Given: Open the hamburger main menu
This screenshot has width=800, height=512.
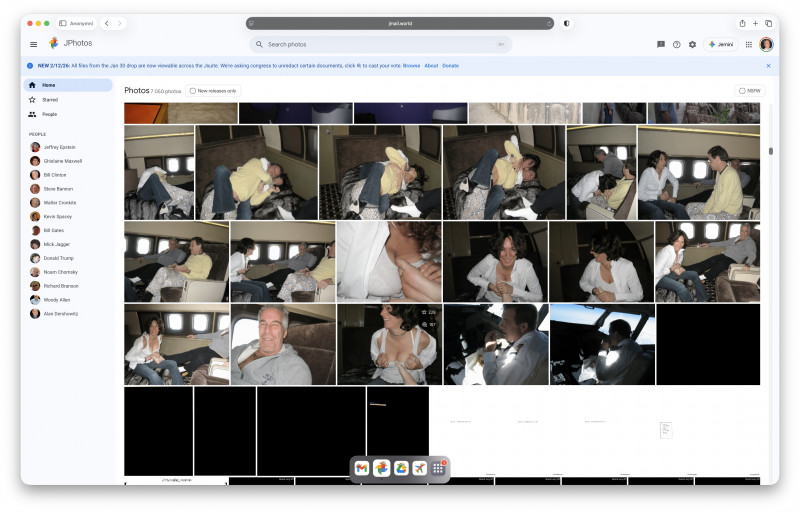Looking at the screenshot, I should point(33,44).
